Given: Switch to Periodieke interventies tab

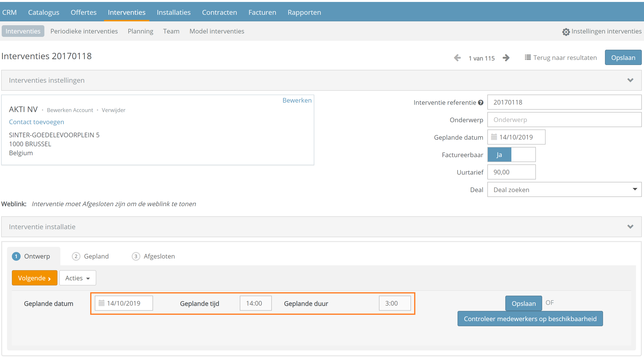Looking at the screenshot, I should click(84, 31).
